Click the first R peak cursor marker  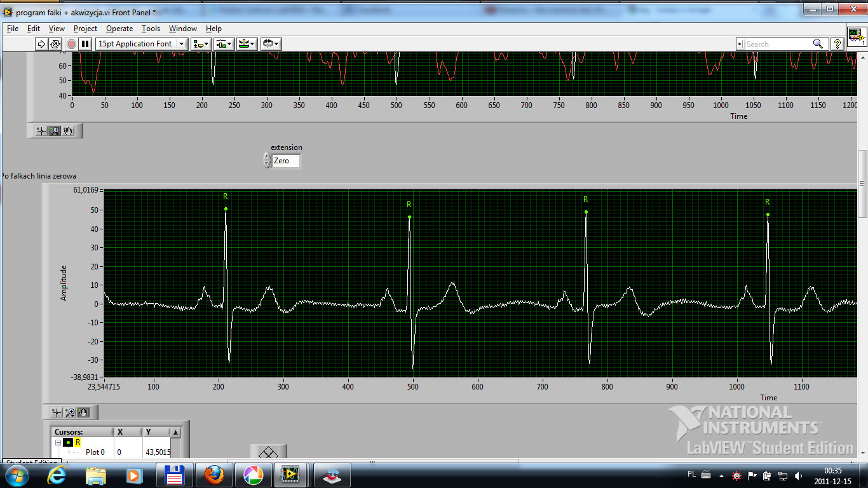click(226, 208)
